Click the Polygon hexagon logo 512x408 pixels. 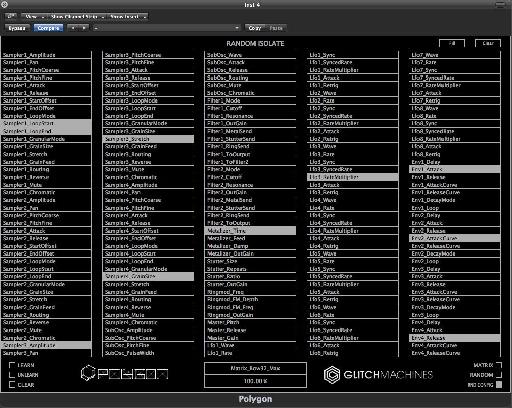88,373
